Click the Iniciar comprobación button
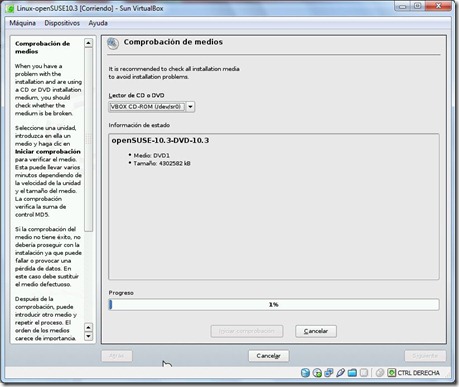The width and height of the screenshot is (459, 387). [x=247, y=331]
